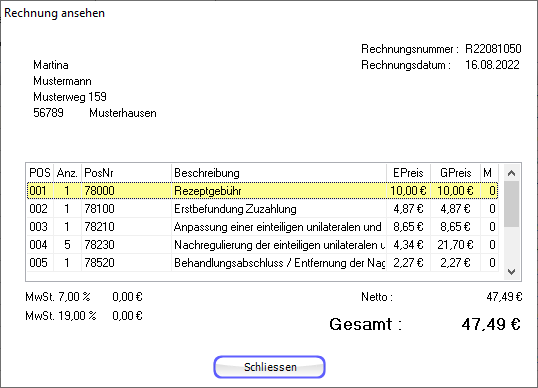Click the PosNr column header
This screenshot has width=538, height=388.
click(x=126, y=173)
